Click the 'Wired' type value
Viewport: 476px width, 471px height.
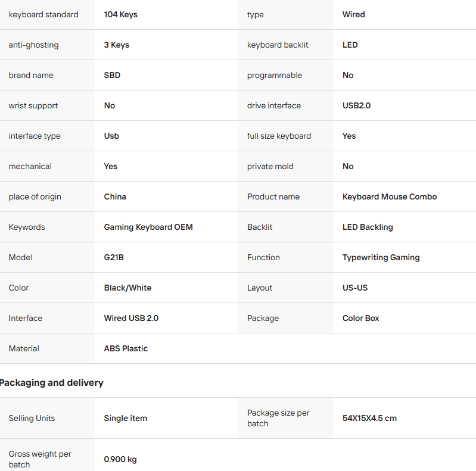(x=353, y=14)
